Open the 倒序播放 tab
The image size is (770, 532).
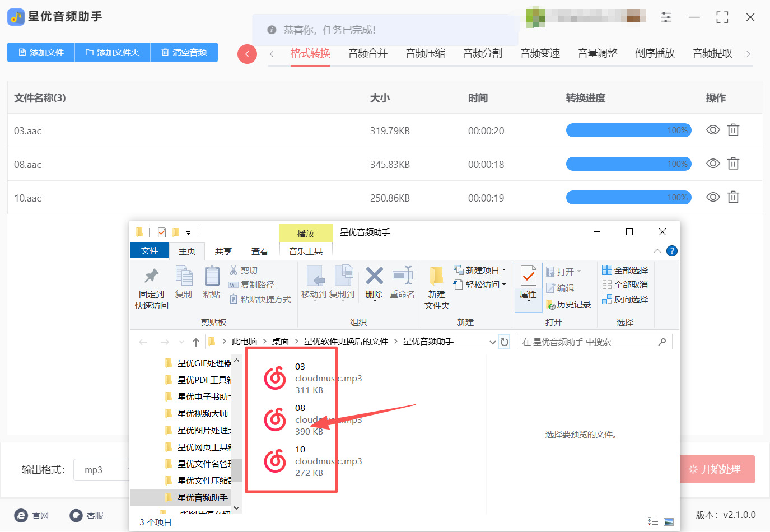pos(655,53)
